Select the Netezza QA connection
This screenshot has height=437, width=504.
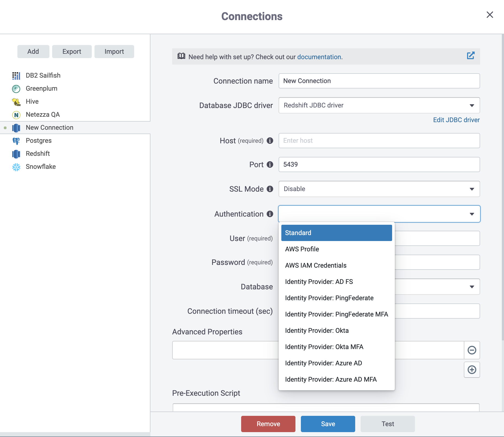pyautogui.click(x=43, y=115)
